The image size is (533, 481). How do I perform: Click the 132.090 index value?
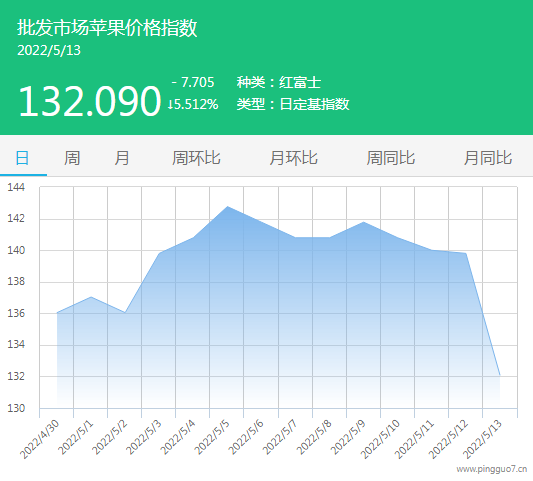click(x=89, y=101)
